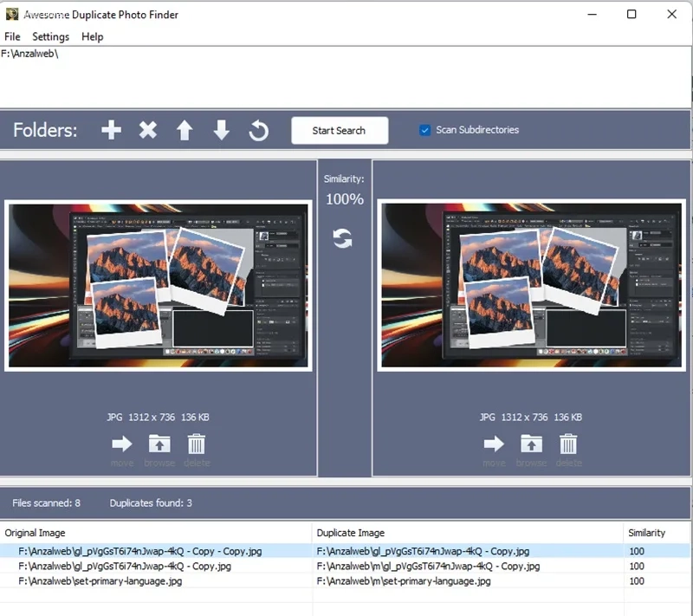Toggle the Scan Subdirectories checkbox
Viewport: 693px width, 616px height.
[x=424, y=130]
